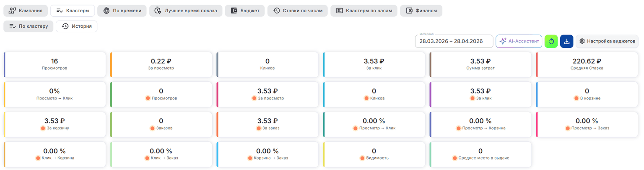Click the sparkle icon in AI-Ассистент
Image resolution: width=644 pixels, height=170 pixels.
point(503,41)
